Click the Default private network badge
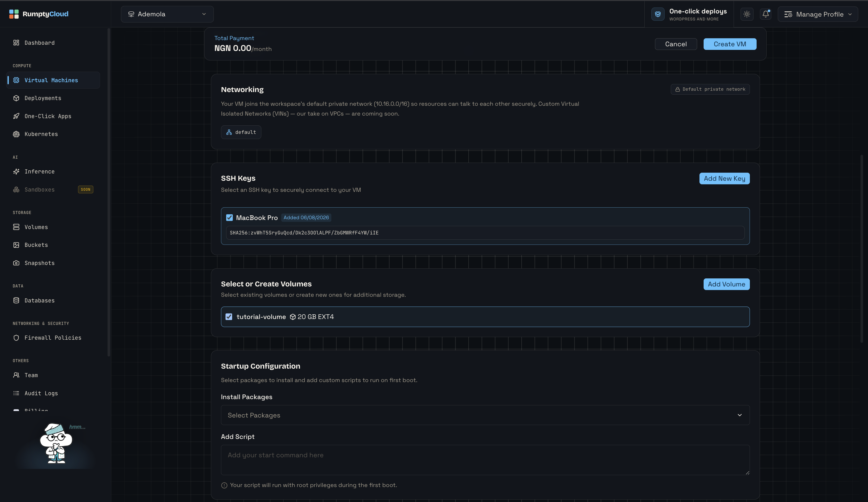868x502 pixels. pos(710,89)
